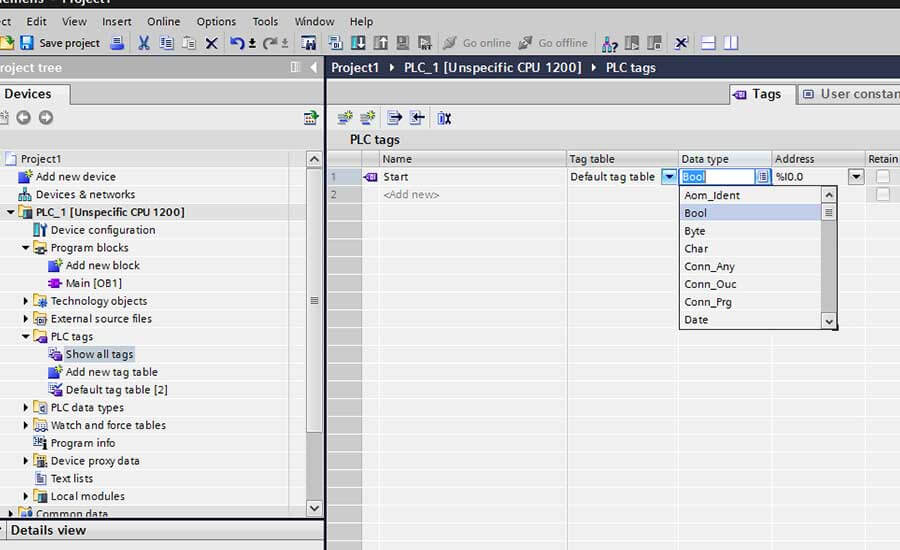
Task: Open Devices & networks item
Action: pos(85,195)
